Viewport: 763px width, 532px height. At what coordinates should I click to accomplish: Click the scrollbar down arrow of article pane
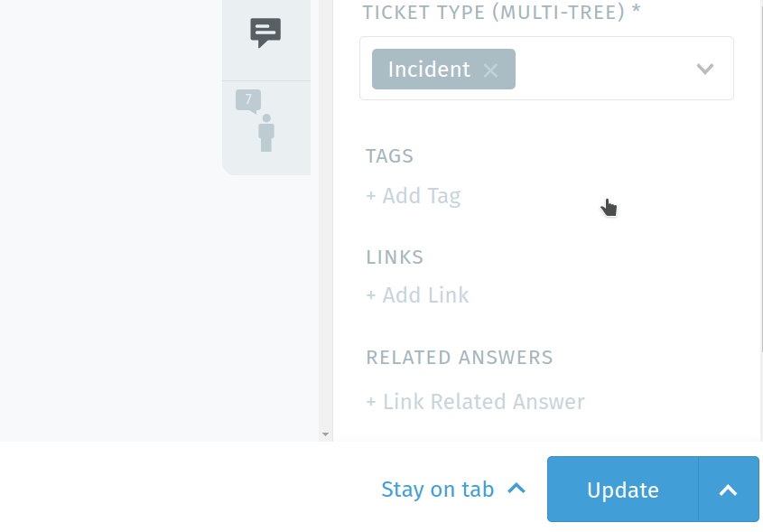[x=326, y=434]
